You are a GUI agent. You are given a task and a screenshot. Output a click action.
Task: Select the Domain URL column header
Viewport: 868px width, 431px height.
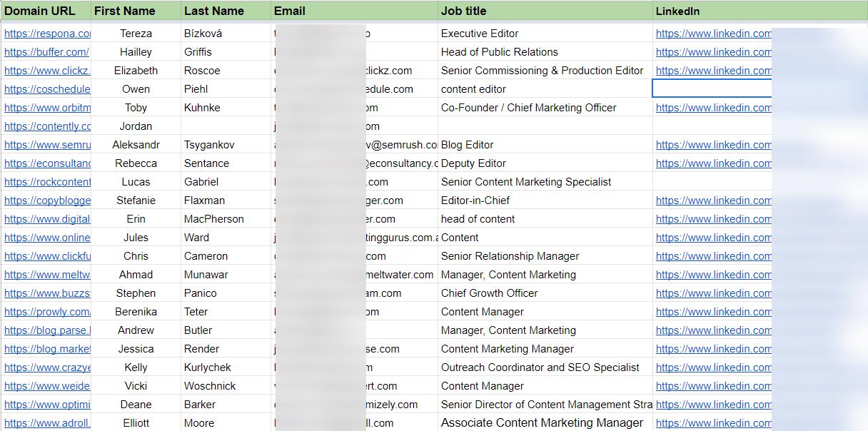[x=46, y=11]
